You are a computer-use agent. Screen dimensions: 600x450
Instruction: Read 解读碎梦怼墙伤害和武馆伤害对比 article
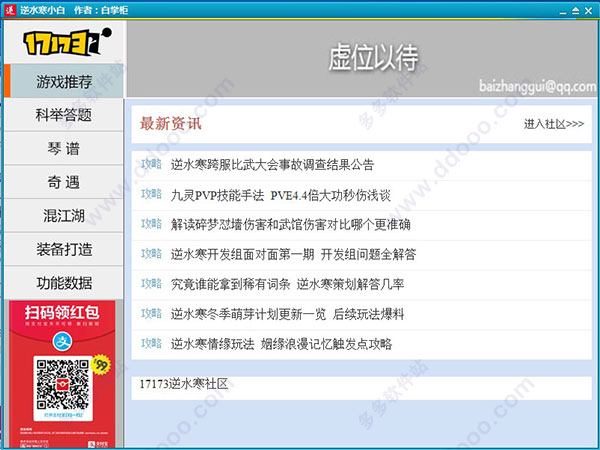(290, 225)
